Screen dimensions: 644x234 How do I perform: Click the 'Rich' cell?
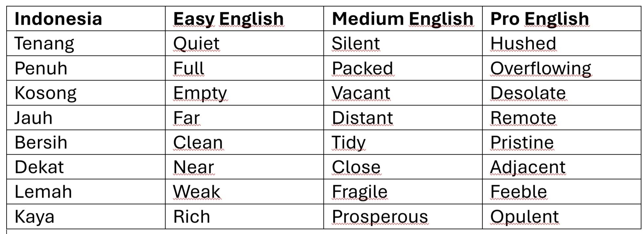pos(191,217)
